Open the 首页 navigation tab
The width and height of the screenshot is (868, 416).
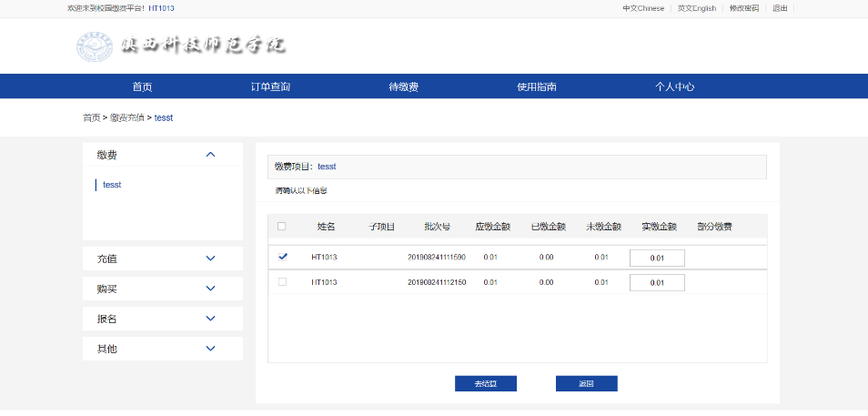(x=142, y=87)
